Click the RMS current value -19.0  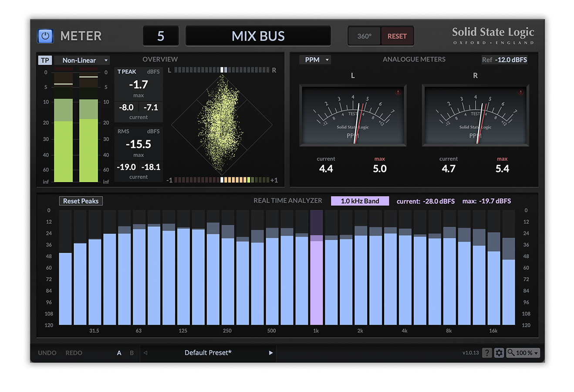point(126,167)
